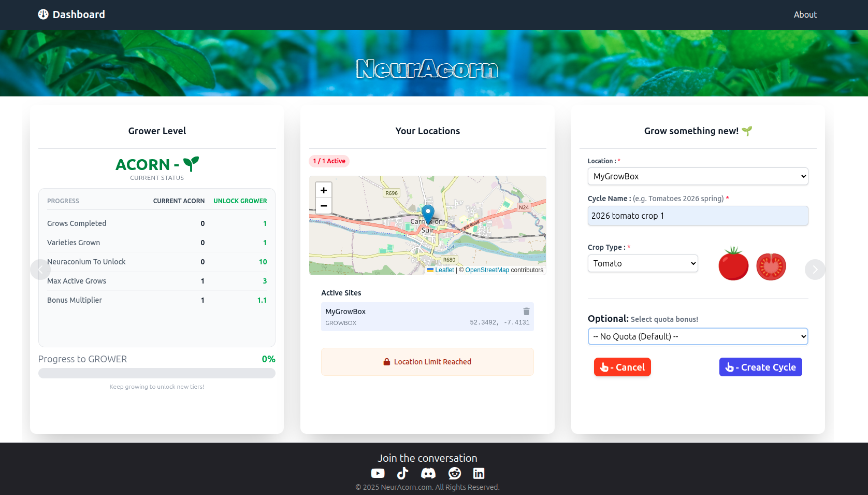Click the blue map location marker
Image resolution: width=868 pixels, height=495 pixels.
(428, 213)
